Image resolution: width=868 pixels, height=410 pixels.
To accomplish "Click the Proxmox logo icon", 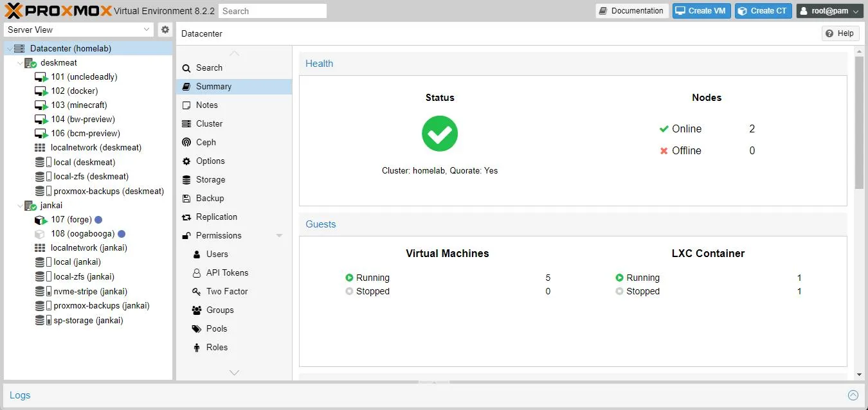I will (13, 10).
